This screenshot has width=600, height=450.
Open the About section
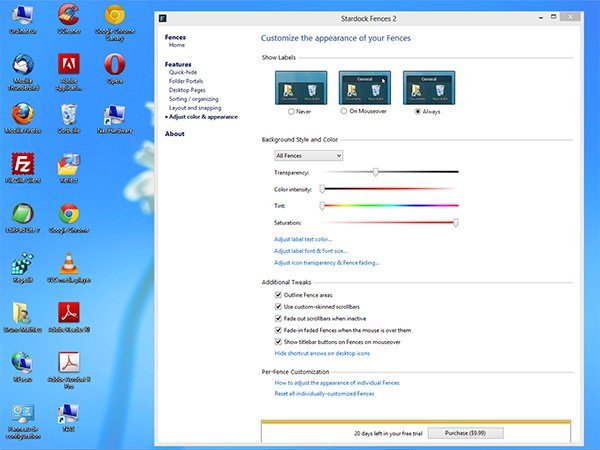click(174, 134)
